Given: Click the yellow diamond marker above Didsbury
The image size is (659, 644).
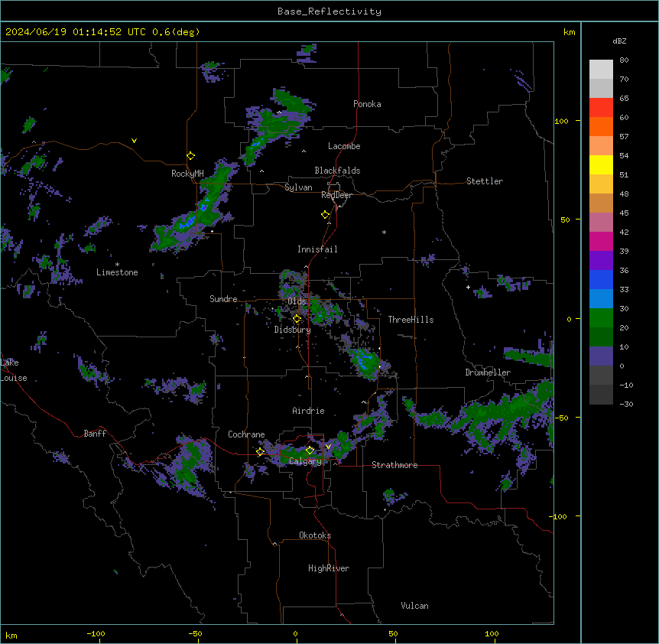Looking at the screenshot, I should pos(297,319).
